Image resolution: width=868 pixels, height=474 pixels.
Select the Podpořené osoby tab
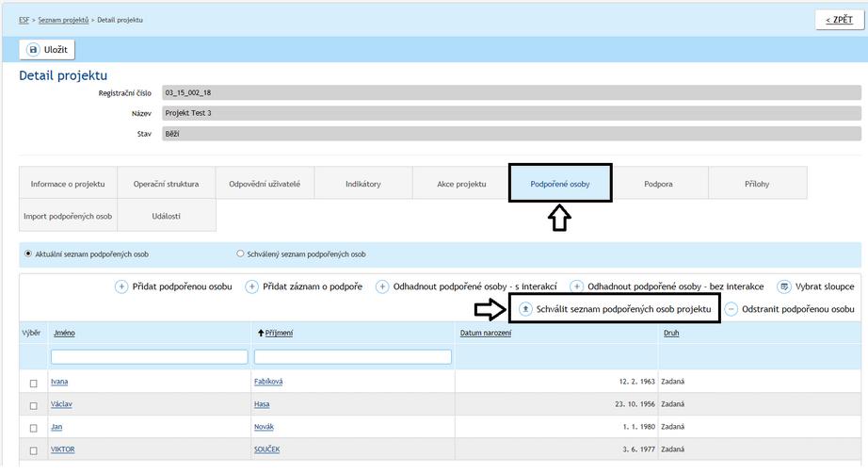coord(560,184)
